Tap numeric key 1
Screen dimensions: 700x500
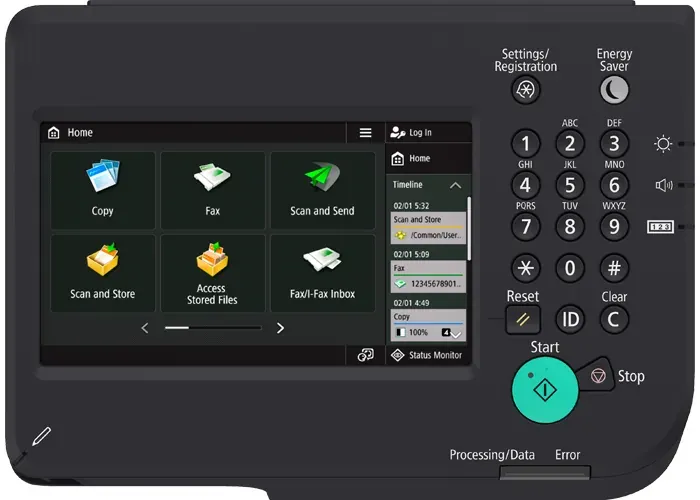click(x=525, y=144)
